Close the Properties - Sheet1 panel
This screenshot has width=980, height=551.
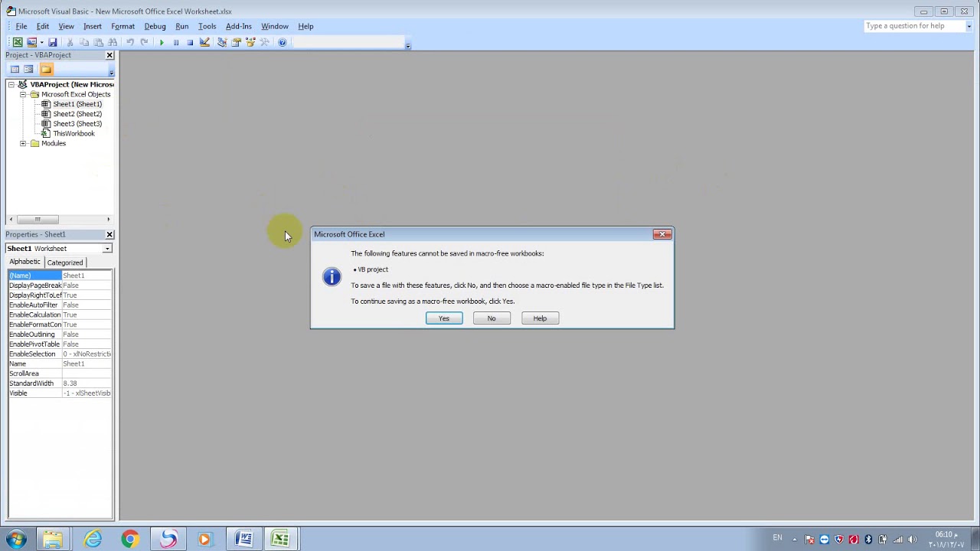[109, 234]
